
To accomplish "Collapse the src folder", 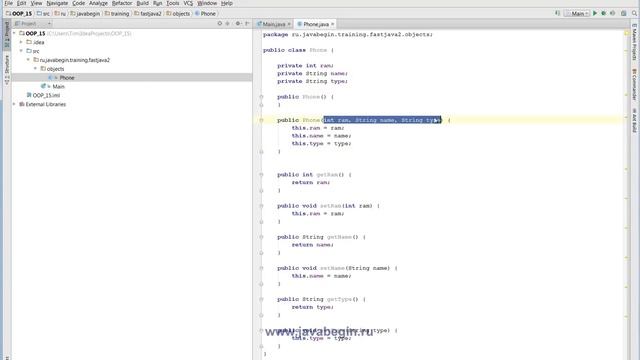I will pyautogui.click(x=21, y=51).
